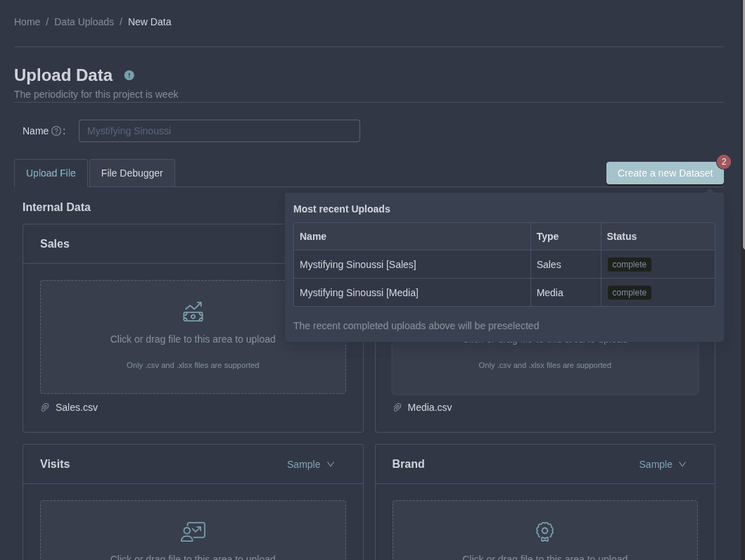
Task: Open the Sales.csv uploaded file
Action: pyautogui.click(x=77, y=407)
